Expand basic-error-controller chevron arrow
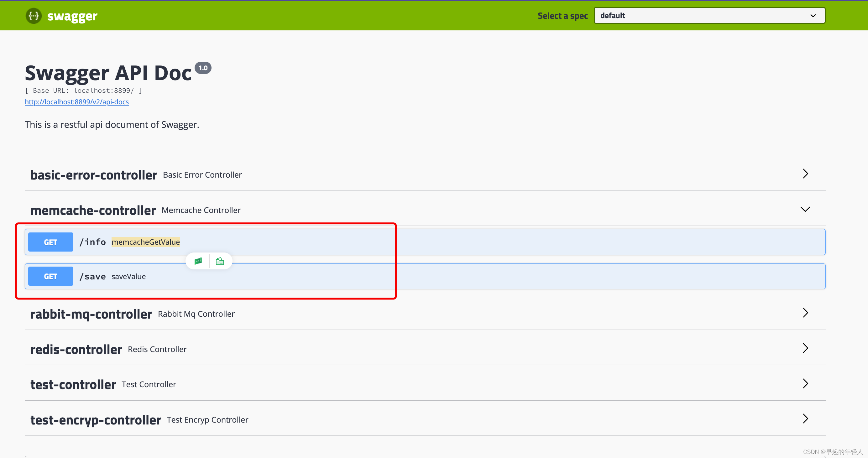Viewport: 868px width, 458px height. click(805, 174)
